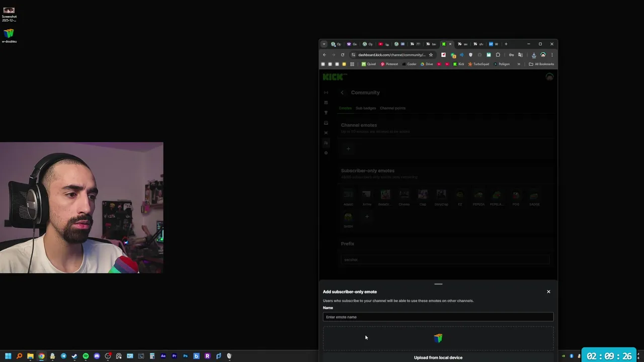The width and height of the screenshot is (644, 362).
Task: Open Discord from taskbar
Action: point(97,356)
